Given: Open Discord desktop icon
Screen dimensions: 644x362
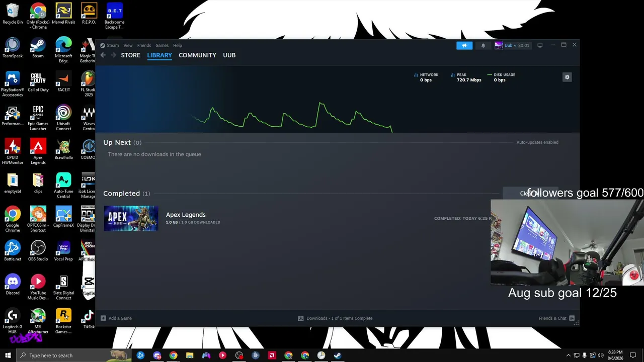Looking at the screenshot, I should click(13, 285).
